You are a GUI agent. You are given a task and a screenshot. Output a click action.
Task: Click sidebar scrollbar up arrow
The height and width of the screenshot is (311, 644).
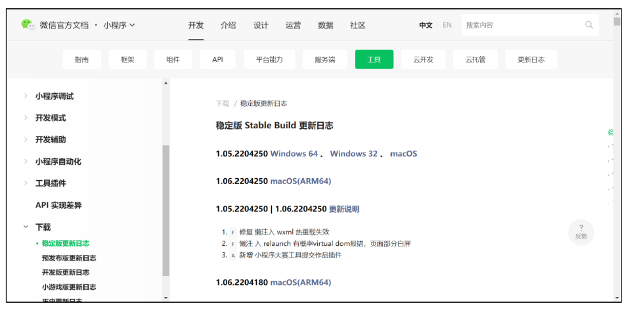tap(166, 83)
